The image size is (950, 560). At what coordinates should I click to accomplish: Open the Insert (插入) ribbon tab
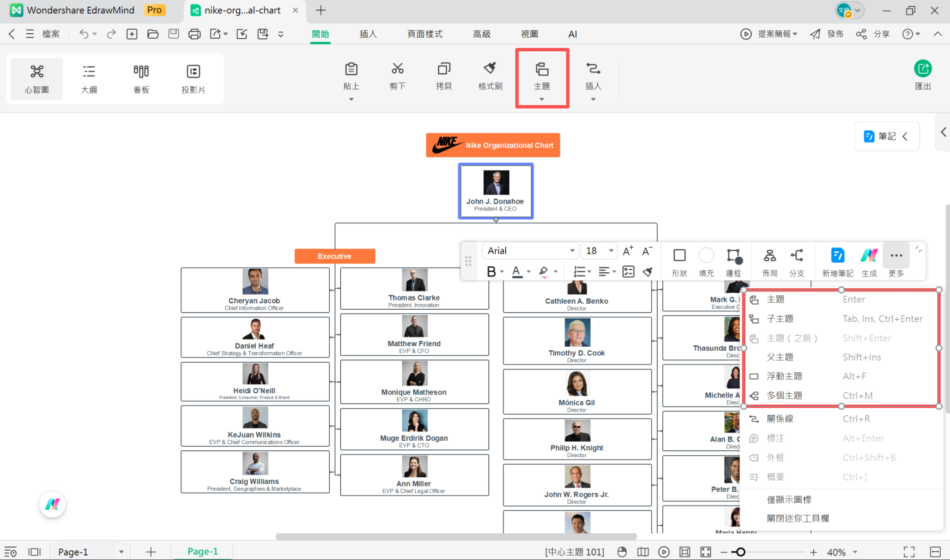pyautogui.click(x=368, y=34)
